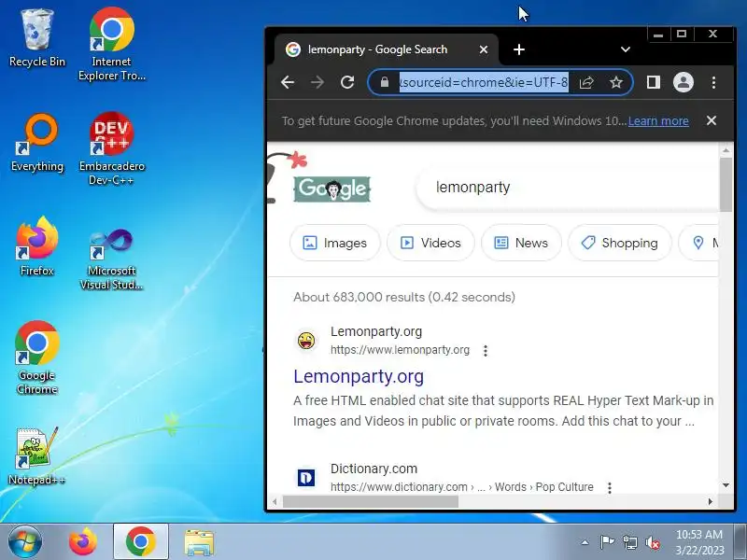Share this page icon in address bar

[x=586, y=82]
